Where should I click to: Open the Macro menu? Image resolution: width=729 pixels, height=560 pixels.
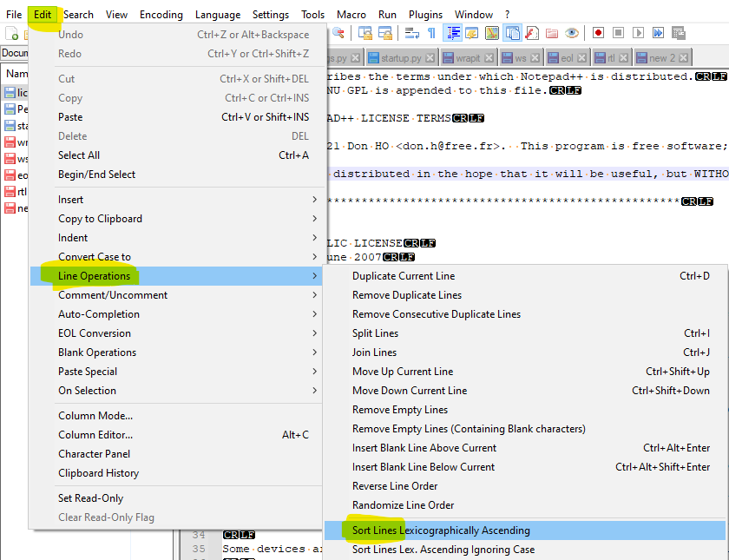[x=351, y=15]
